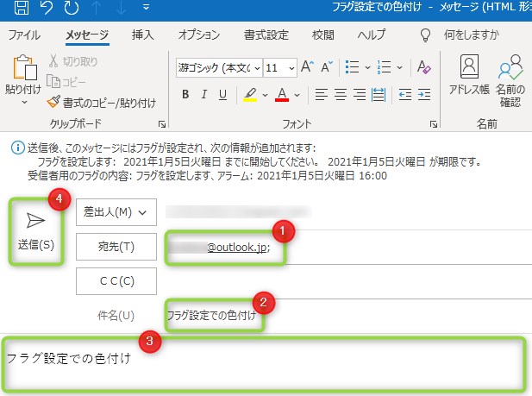Click in the message body text

(x=69, y=359)
